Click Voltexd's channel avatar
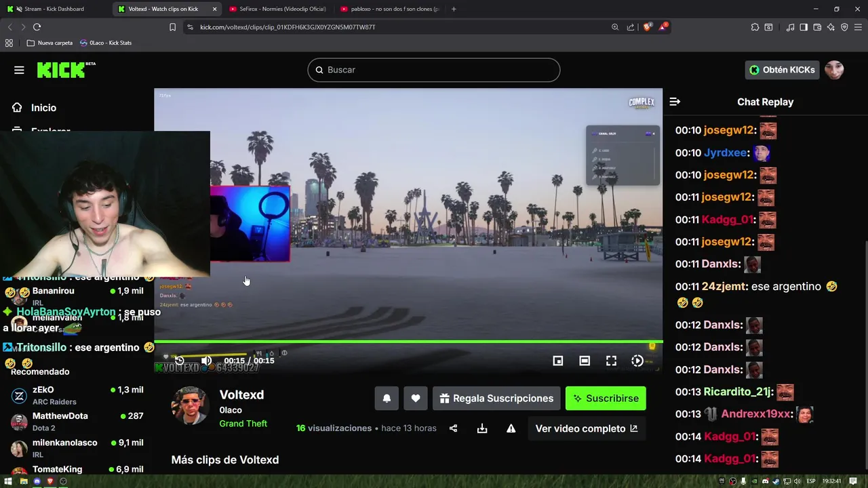 190,405
